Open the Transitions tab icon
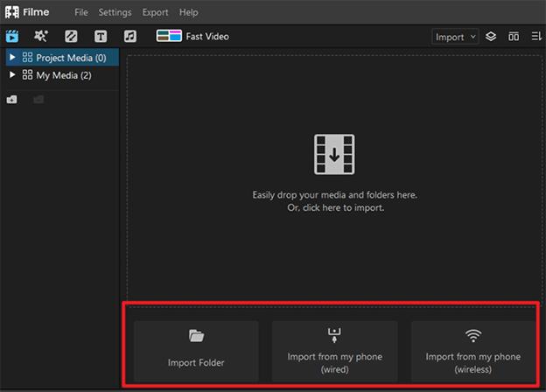The width and height of the screenshot is (546, 392). (x=71, y=37)
